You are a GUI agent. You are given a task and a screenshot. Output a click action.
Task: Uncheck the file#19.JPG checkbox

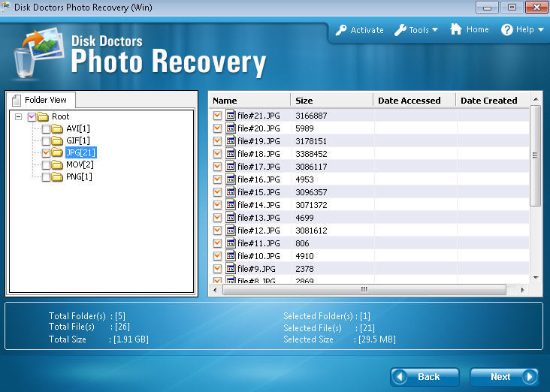[217, 141]
